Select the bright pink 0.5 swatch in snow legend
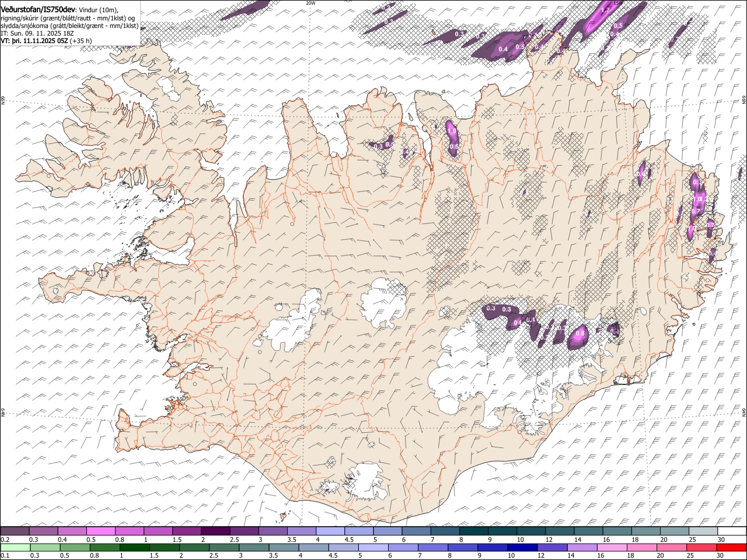747x560 pixels. tap(100, 531)
